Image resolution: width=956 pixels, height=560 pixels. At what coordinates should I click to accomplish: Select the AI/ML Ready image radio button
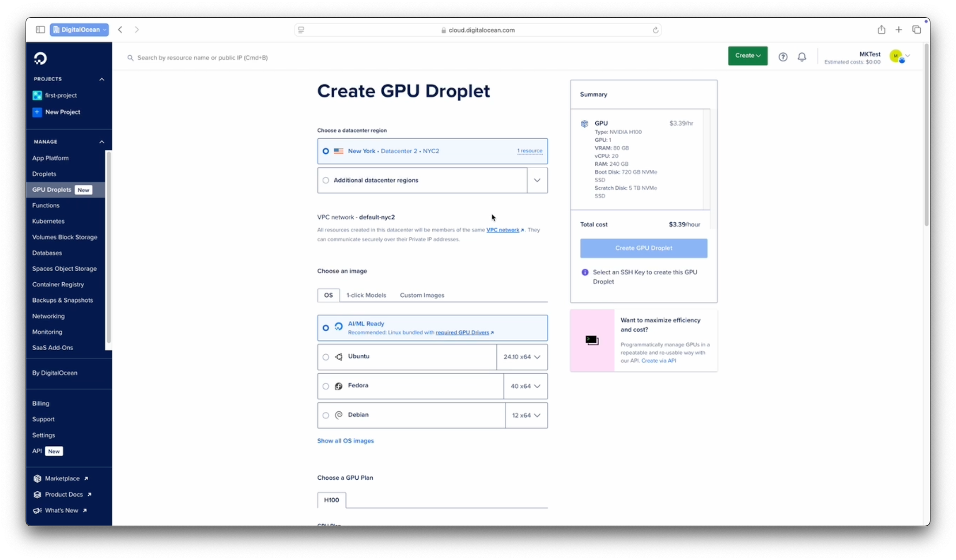[326, 327]
